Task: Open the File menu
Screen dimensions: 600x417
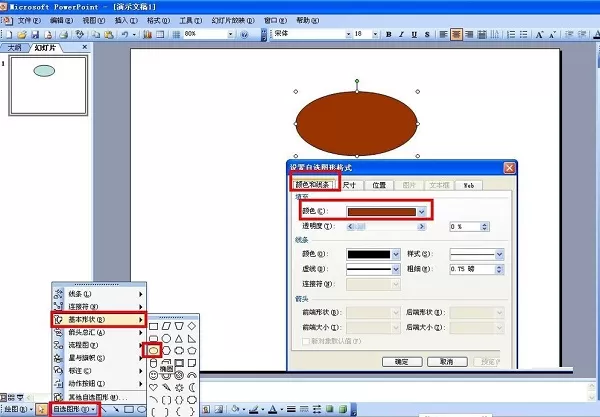Action: pyautogui.click(x=29, y=20)
